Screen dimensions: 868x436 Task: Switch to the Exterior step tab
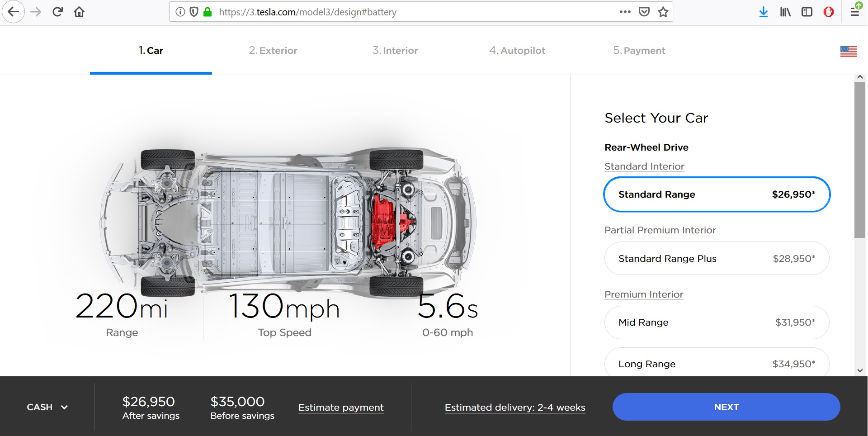(x=273, y=51)
